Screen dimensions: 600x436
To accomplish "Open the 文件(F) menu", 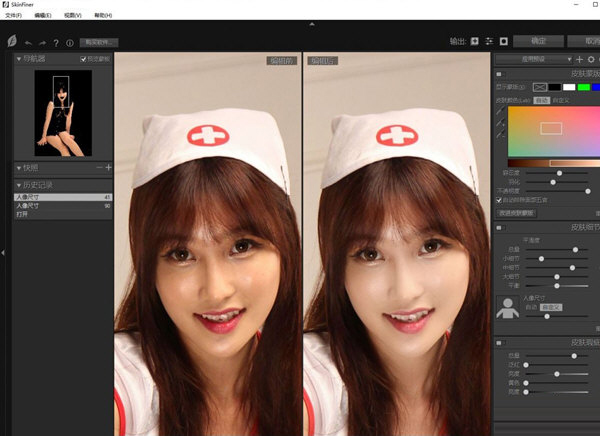I will coord(13,16).
